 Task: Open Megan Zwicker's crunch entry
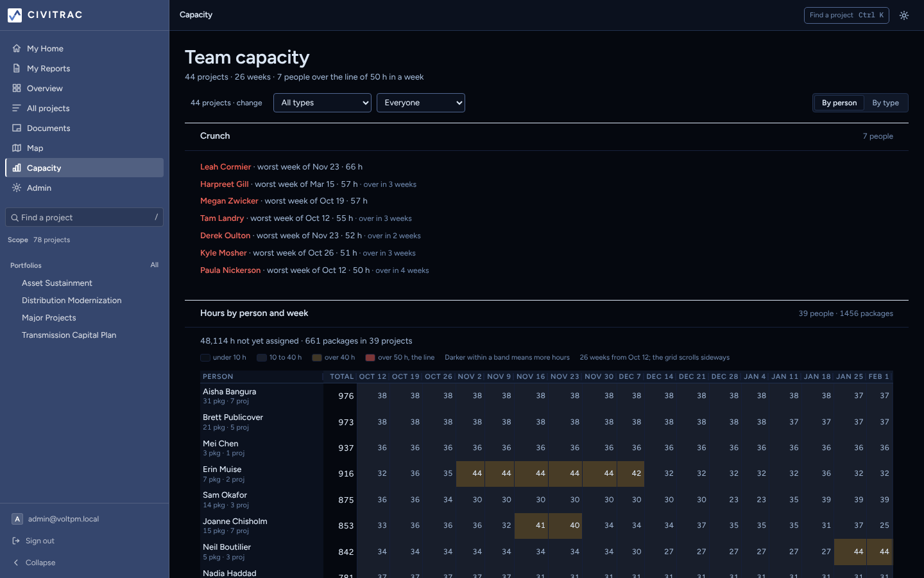tap(229, 201)
